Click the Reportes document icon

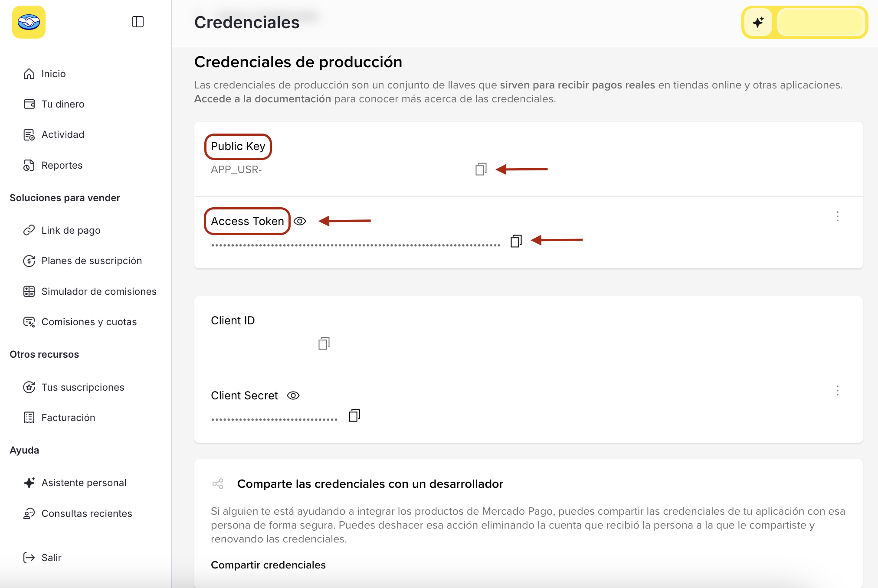pos(29,165)
